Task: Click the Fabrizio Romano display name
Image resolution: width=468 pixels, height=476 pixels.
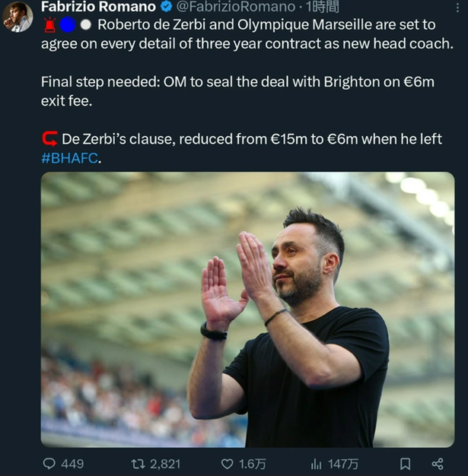Action: [98, 8]
